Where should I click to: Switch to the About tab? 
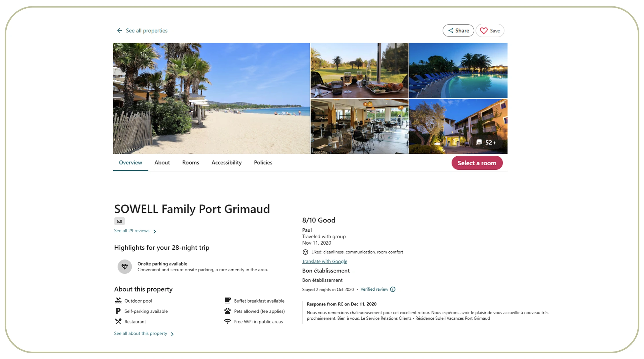point(162,163)
